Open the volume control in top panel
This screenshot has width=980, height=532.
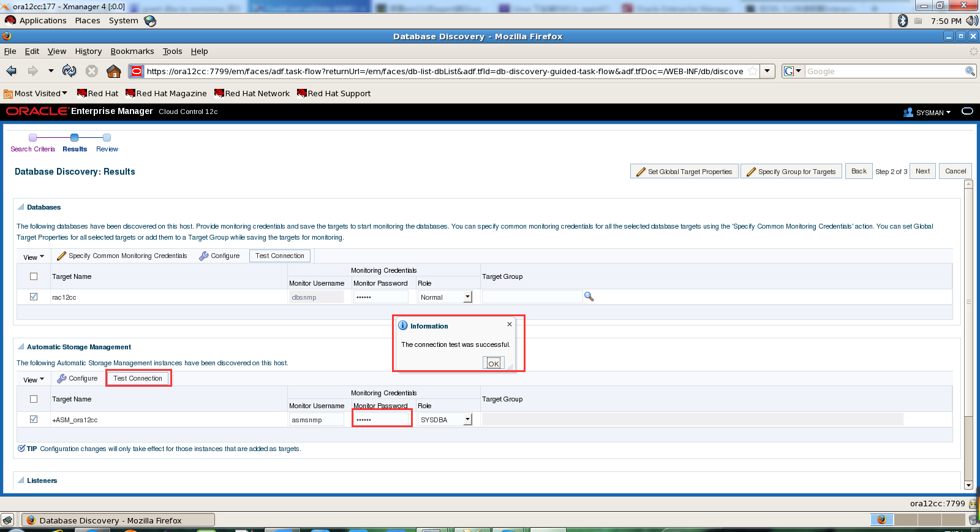(972, 21)
